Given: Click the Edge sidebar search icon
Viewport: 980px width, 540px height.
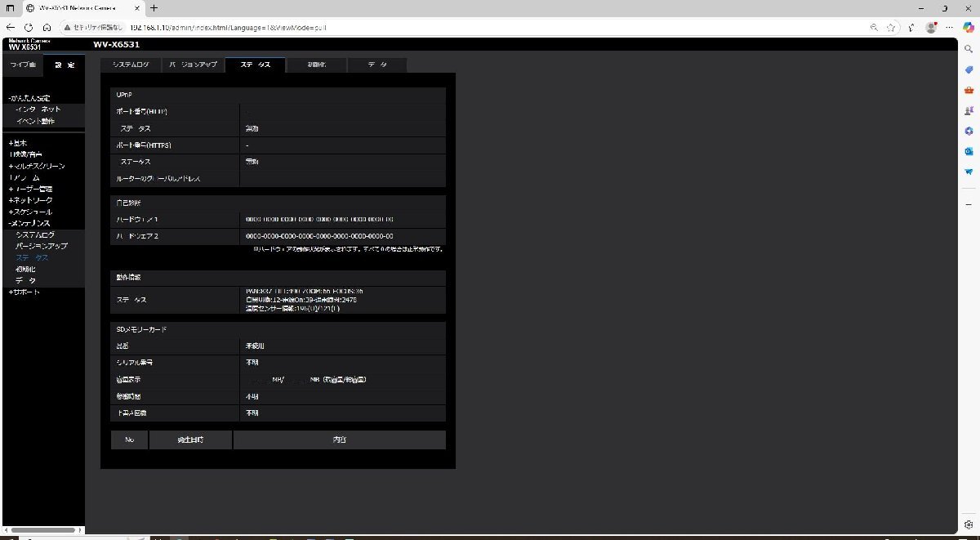Looking at the screenshot, I should (x=969, y=49).
